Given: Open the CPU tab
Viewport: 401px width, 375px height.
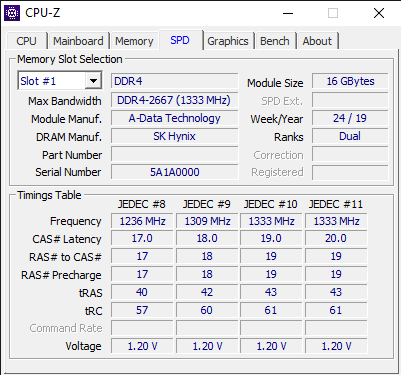Looking at the screenshot, I should 26,41.
